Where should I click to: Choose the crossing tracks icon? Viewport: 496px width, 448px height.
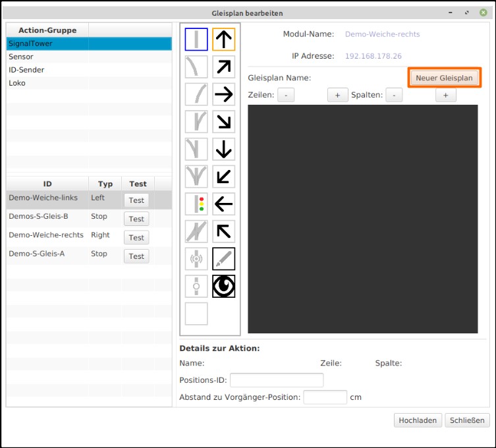196,231
